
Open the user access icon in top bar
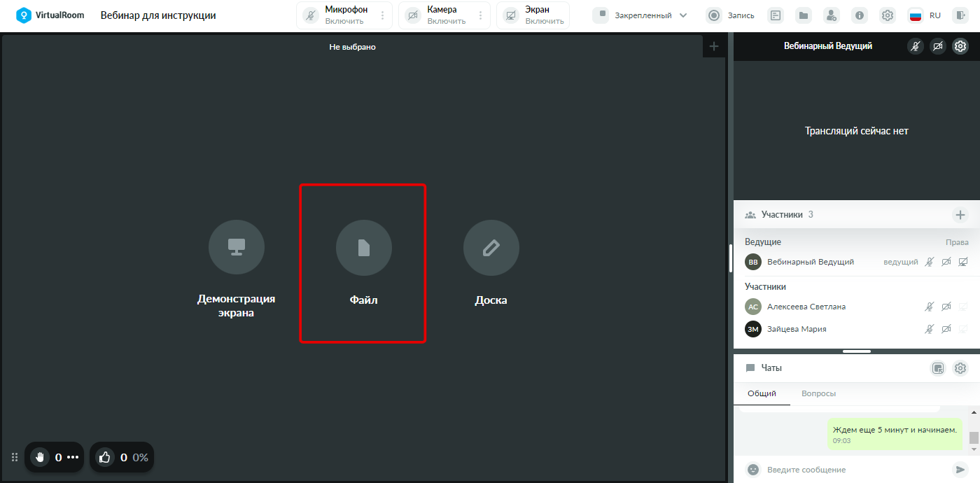(x=831, y=15)
